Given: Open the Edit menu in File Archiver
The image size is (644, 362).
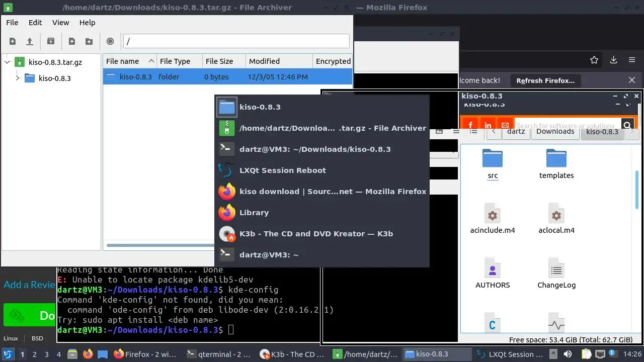Looking at the screenshot, I should pos(35,23).
